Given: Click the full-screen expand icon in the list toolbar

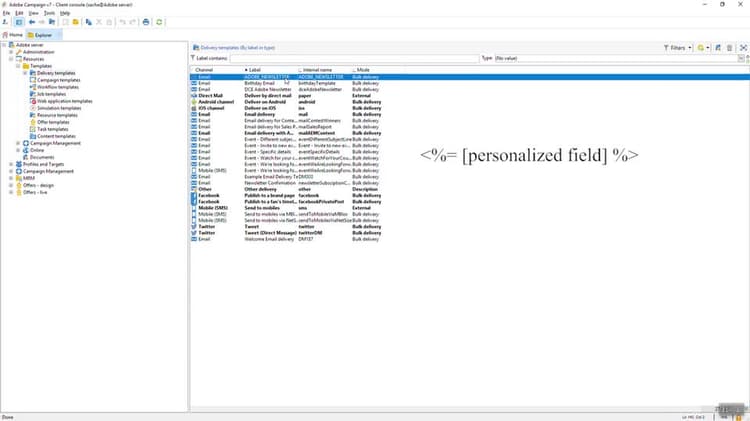Looking at the screenshot, I should pos(743,48).
